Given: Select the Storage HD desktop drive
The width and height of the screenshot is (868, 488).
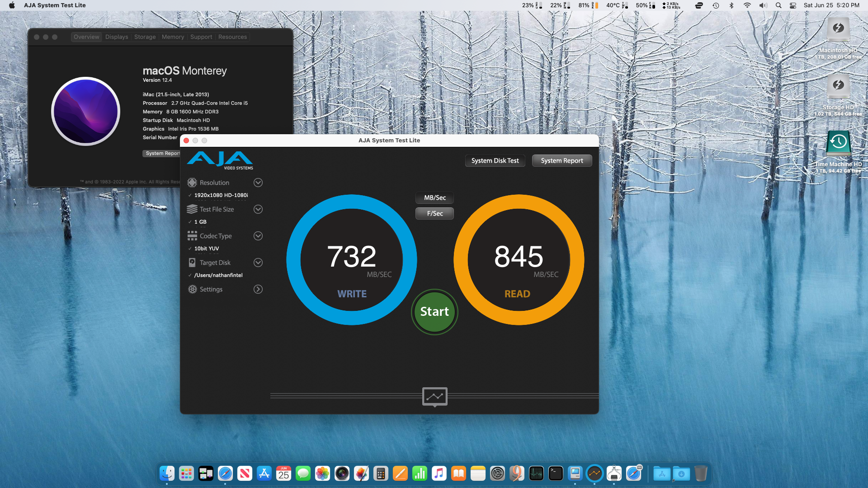Looking at the screenshot, I should [838, 95].
